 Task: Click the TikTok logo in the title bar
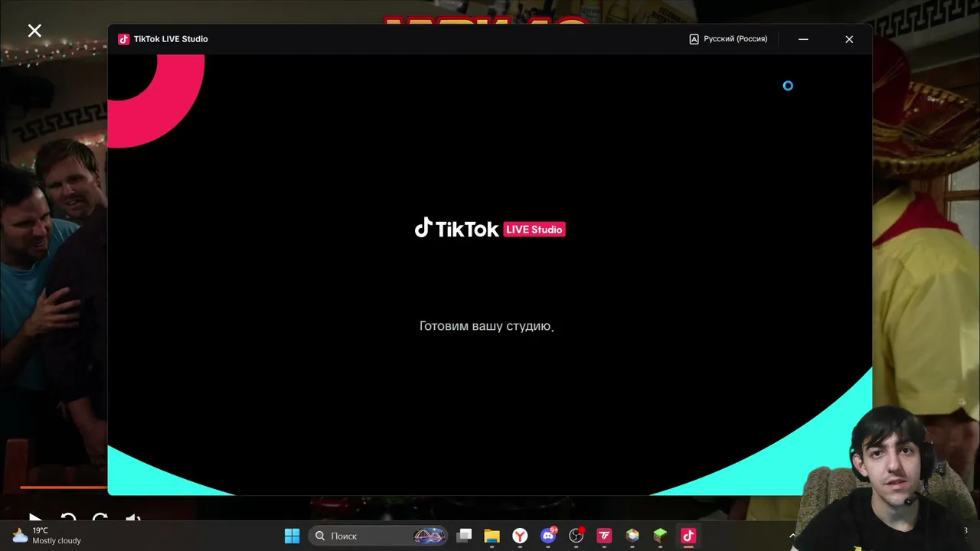(124, 39)
